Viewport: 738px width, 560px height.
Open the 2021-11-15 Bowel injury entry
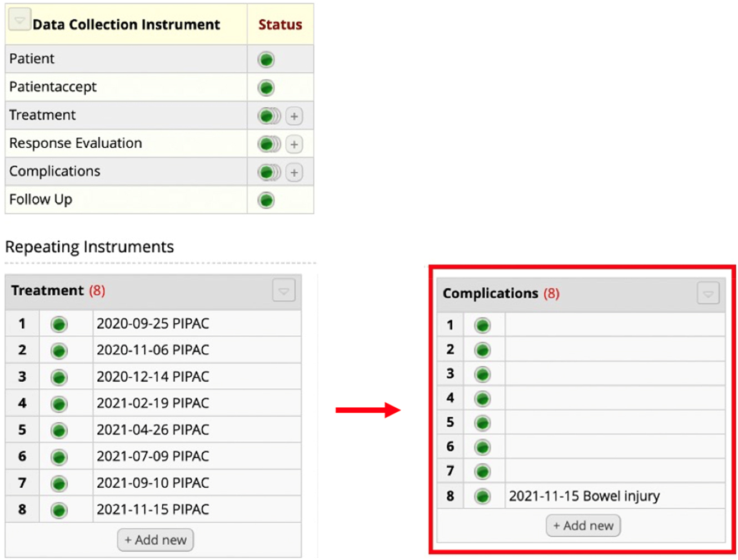click(x=584, y=496)
